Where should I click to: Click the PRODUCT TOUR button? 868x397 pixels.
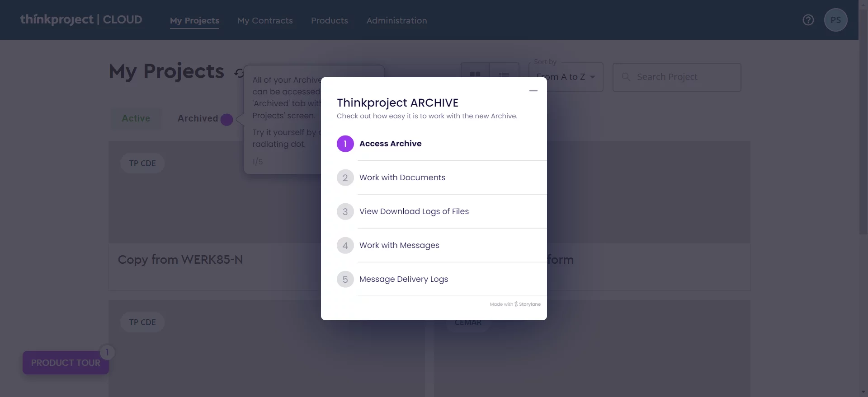(x=66, y=363)
